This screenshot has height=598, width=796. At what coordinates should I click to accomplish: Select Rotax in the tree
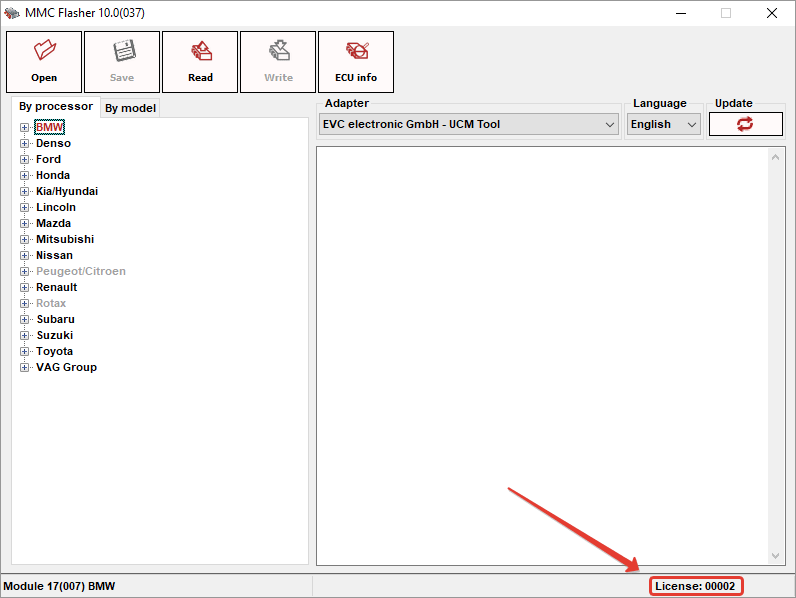point(51,303)
